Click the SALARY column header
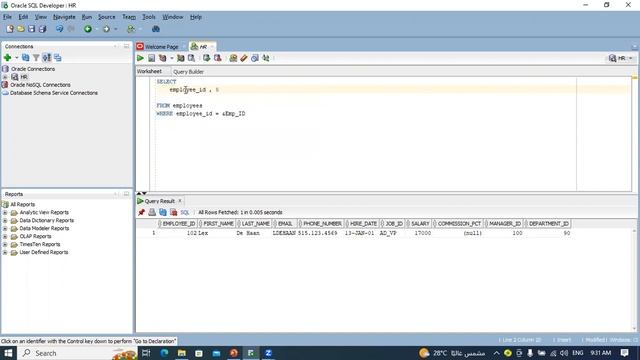 418,224
